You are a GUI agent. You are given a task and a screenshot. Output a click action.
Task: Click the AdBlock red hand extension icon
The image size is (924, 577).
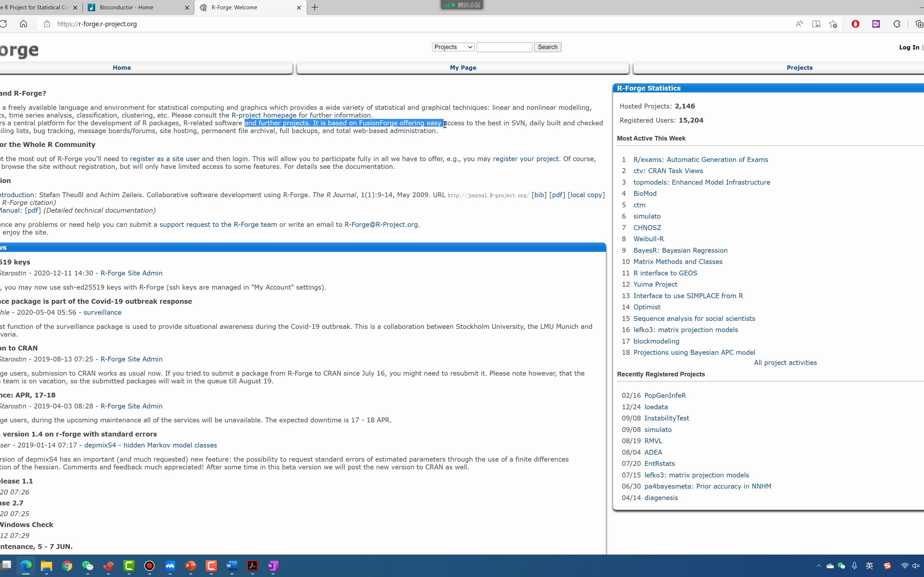855,24
